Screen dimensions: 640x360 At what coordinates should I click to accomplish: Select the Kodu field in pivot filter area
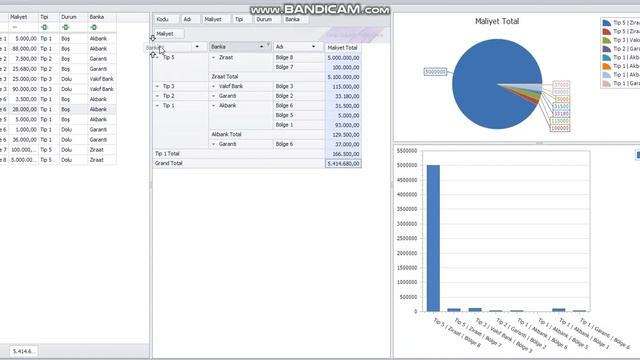click(x=166, y=19)
